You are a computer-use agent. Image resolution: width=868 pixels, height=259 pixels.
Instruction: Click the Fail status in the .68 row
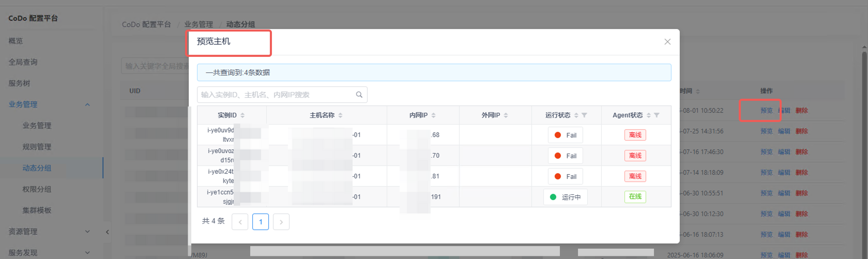coord(565,135)
